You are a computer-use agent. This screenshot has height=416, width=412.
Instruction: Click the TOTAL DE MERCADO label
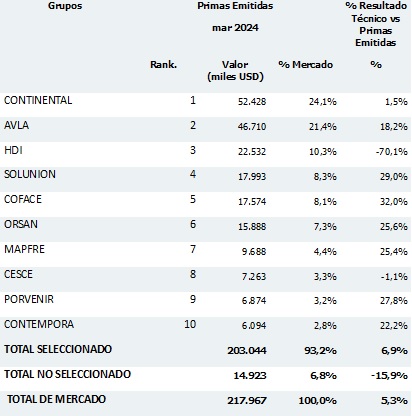tap(56, 399)
